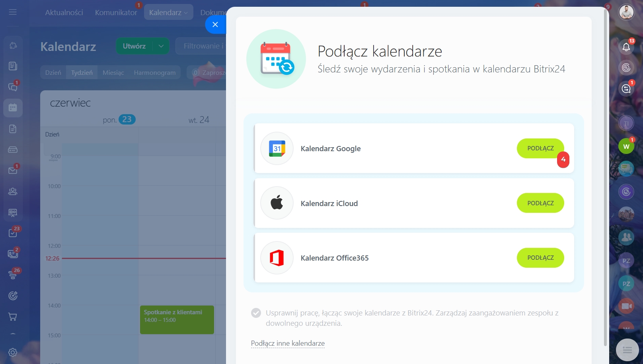The height and width of the screenshot is (364, 643).
Task: Close the calendar sync slider panel
Action: [x=215, y=24]
